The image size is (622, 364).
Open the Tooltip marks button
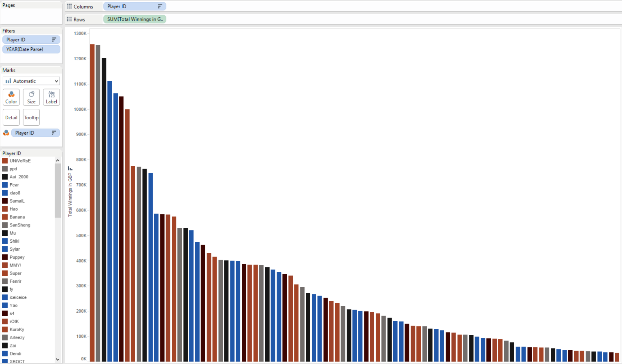coord(31,118)
